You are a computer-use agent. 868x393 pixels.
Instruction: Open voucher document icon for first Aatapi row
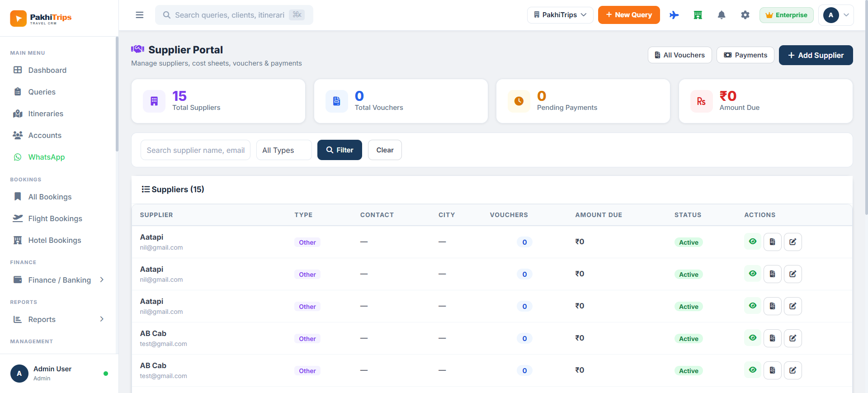(x=773, y=242)
